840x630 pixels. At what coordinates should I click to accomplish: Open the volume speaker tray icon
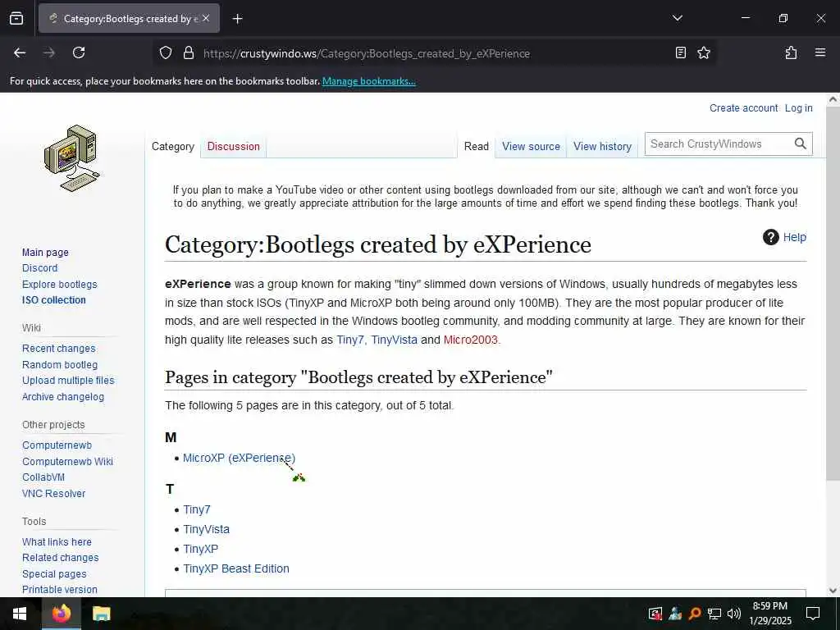[734, 614]
